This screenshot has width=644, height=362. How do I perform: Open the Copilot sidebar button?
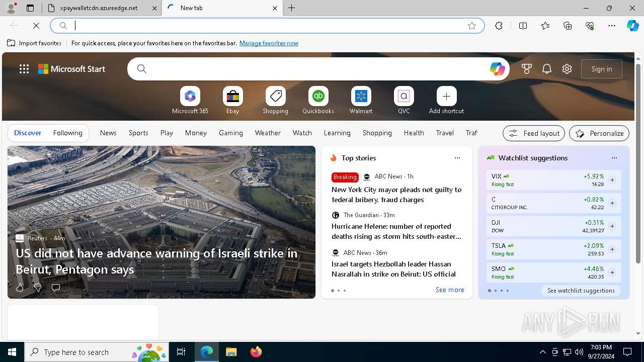pos(632,26)
